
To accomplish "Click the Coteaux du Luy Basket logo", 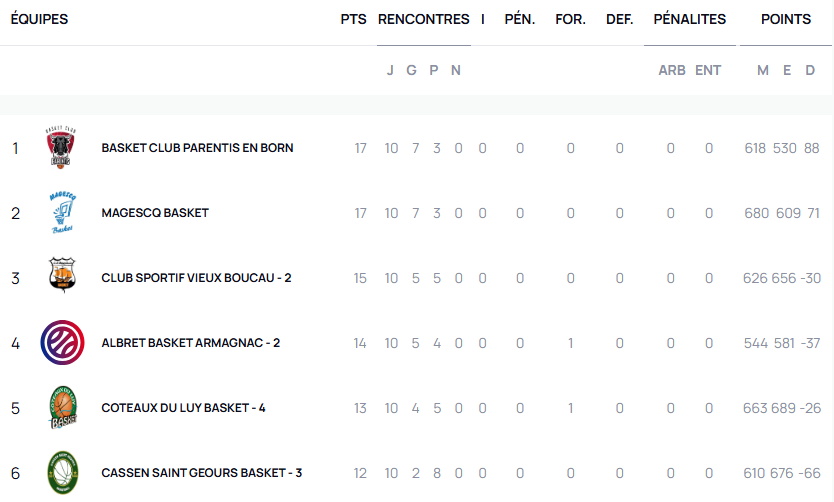I will pyautogui.click(x=62, y=408).
